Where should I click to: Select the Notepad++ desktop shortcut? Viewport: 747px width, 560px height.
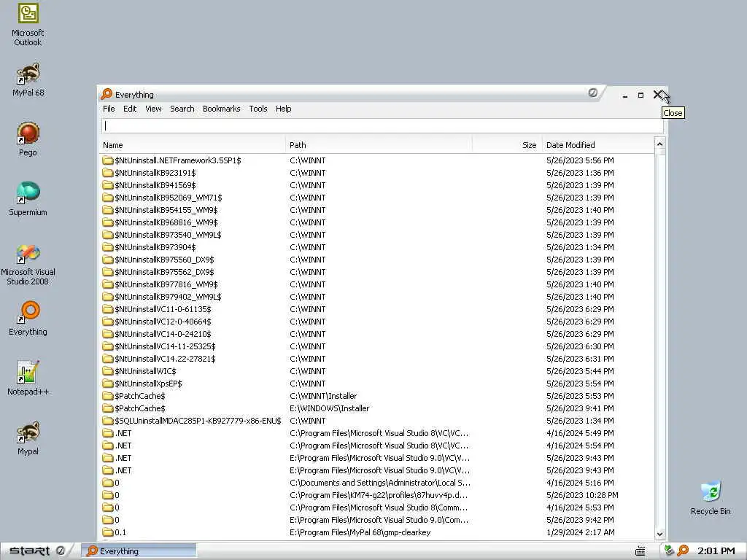28,378
